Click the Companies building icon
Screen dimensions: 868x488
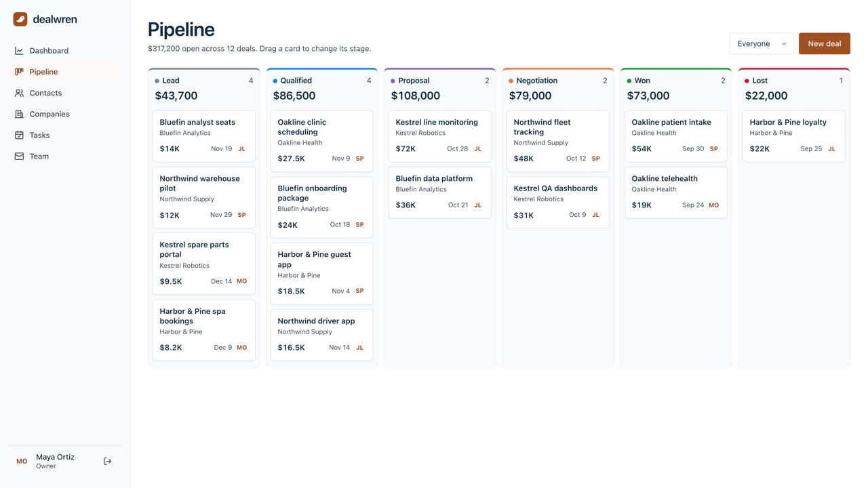point(19,114)
